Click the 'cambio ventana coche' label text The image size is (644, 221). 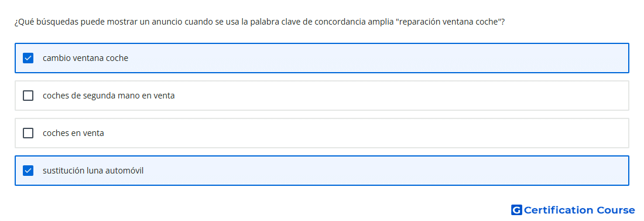point(85,58)
